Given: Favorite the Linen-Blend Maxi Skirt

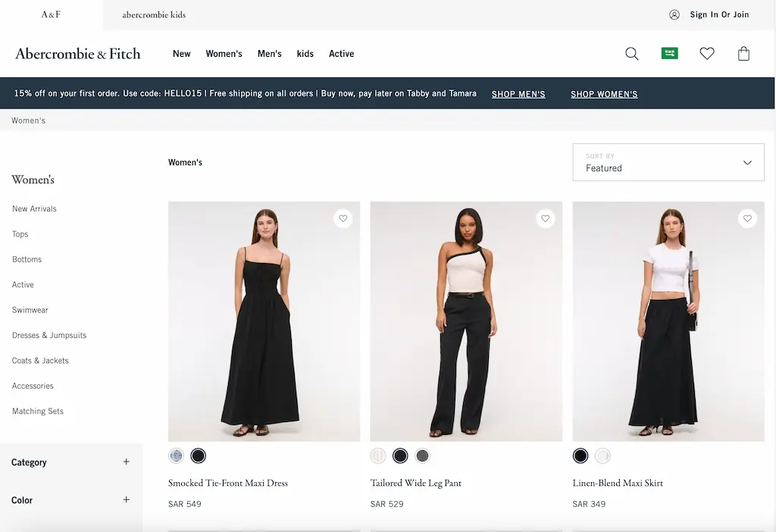Looking at the screenshot, I should [x=747, y=218].
